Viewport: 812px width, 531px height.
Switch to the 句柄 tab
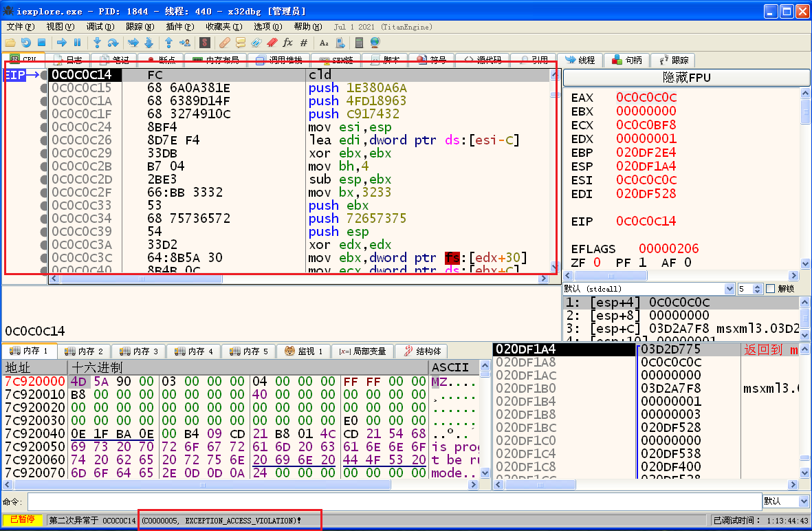626,61
